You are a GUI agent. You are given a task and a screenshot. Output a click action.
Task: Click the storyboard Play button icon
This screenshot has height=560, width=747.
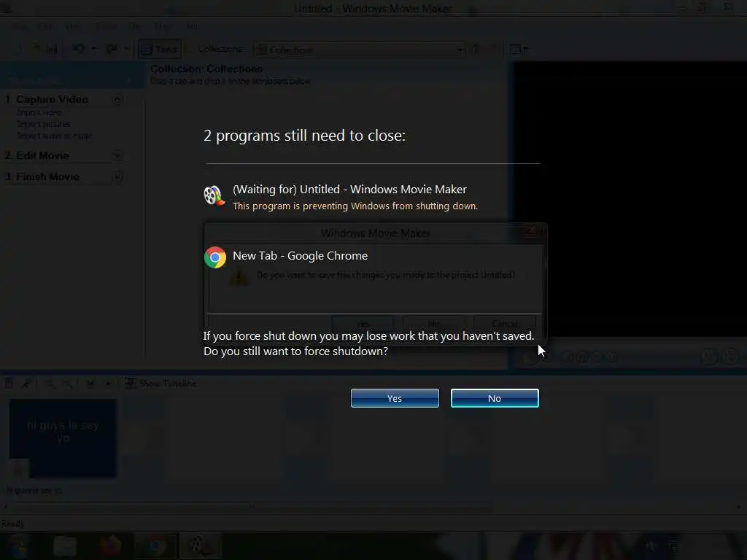[x=108, y=384]
